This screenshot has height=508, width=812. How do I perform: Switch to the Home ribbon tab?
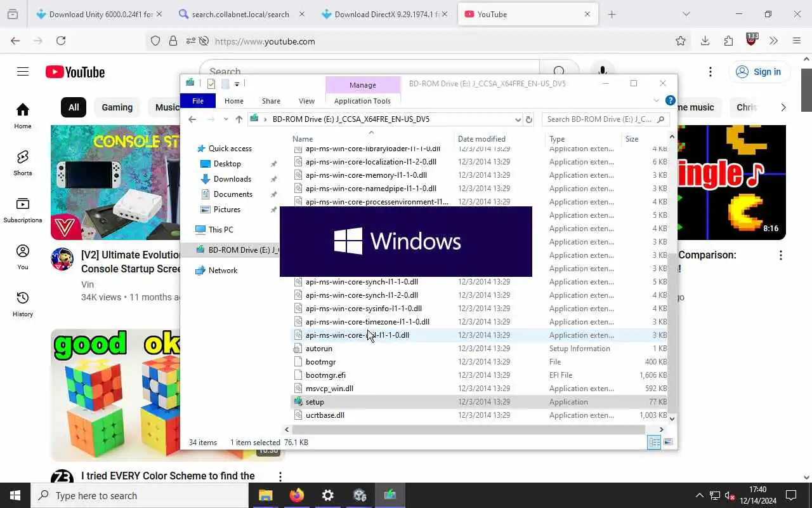point(233,101)
